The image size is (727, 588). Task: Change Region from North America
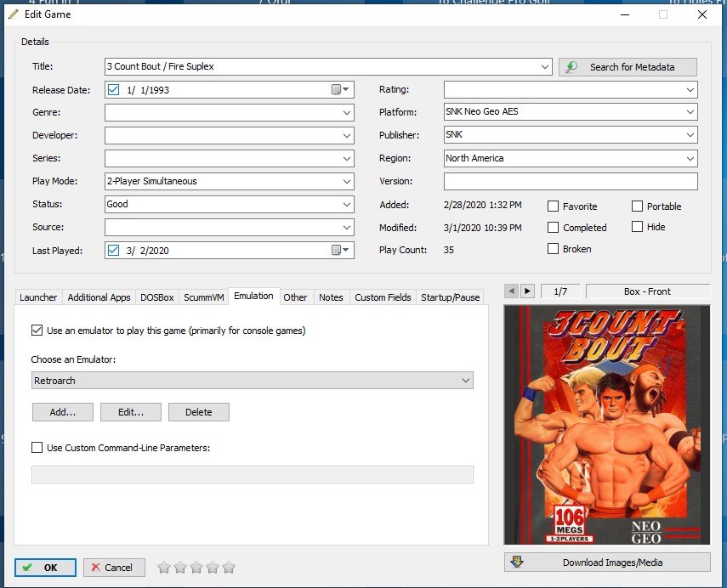690,158
